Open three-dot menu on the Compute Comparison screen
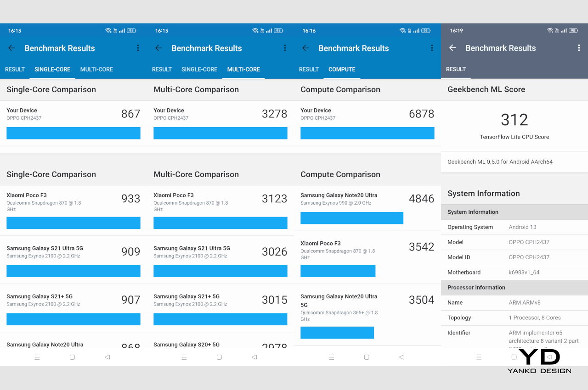Screen dimensions: 588x390 tap(432, 48)
